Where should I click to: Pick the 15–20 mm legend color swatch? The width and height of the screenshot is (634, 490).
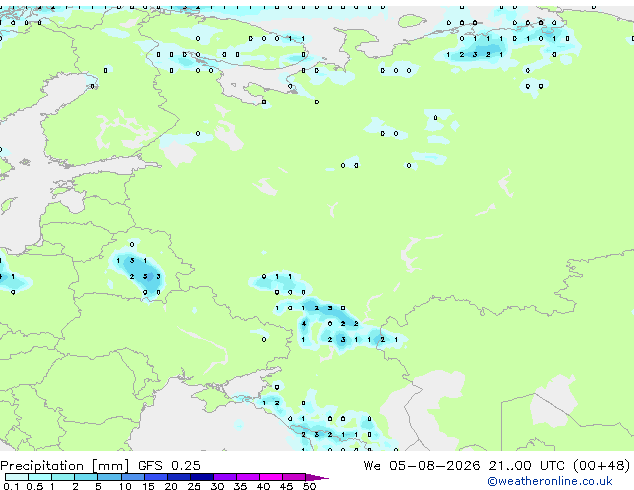155,477
